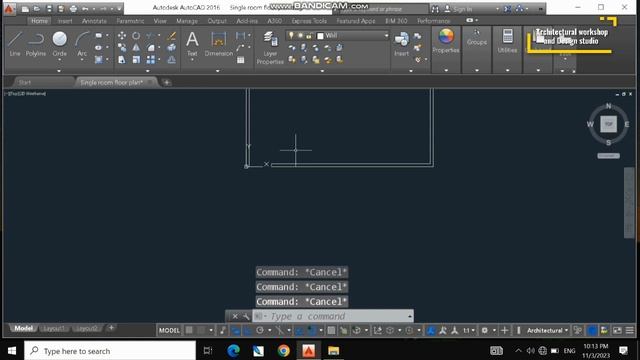Image resolution: width=640 pixels, height=360 pixels.
Task: Switch to the Start file tab
Action: click(x=25, y=82)
